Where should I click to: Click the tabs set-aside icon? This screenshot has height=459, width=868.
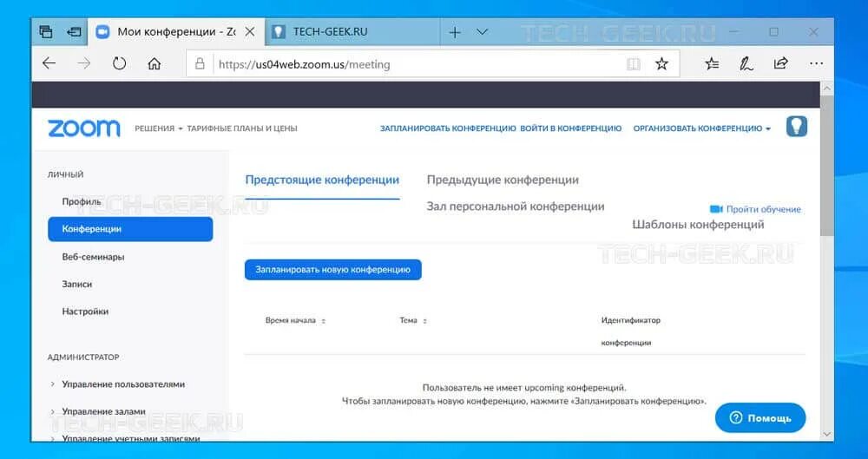tap(46, 32)
